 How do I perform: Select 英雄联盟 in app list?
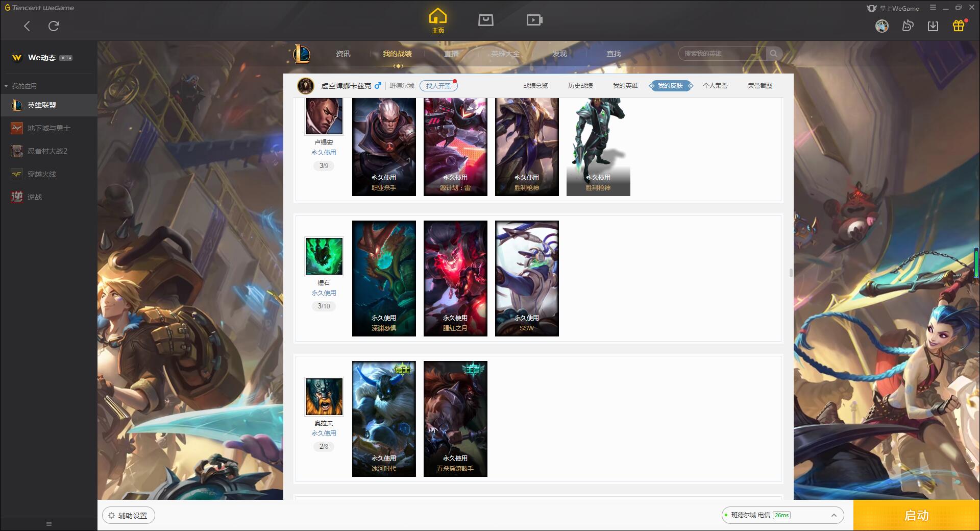tap(48, 105)
